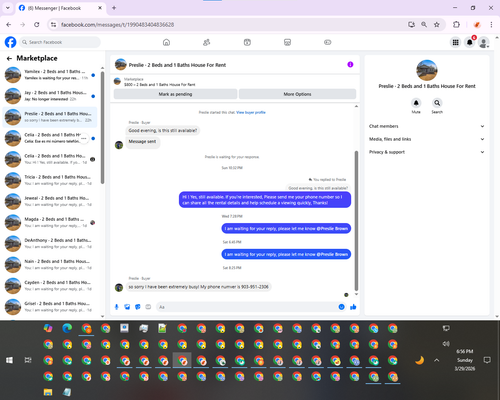The height and width of the screenshot is (400, 500).
Task: Click the browser address bar URL
Action: tap(117, 25)
